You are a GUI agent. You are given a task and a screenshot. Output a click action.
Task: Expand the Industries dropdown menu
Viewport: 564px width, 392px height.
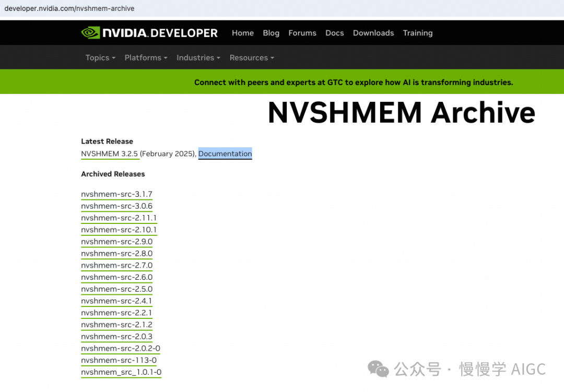pyautogui.click(x=198, y=57)
